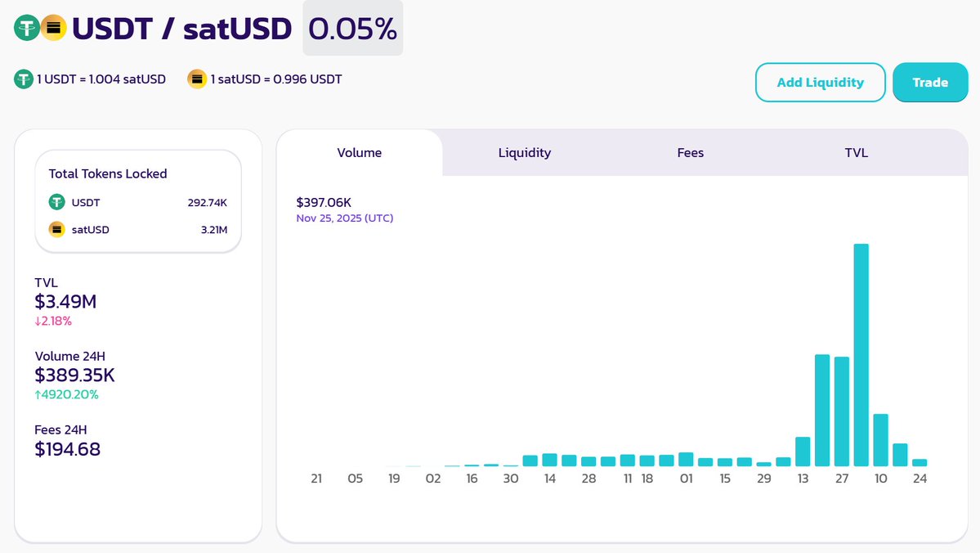Viewport: 980px width, 553px height.
Task: Click the 0.05% fee tier badge
Action: click(353, 28)
